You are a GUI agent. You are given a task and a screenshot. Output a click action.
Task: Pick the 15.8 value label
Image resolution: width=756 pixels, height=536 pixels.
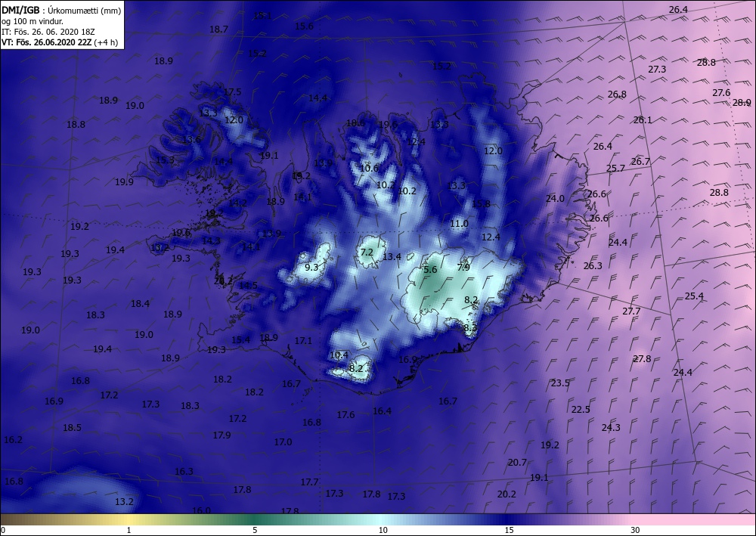481,204
